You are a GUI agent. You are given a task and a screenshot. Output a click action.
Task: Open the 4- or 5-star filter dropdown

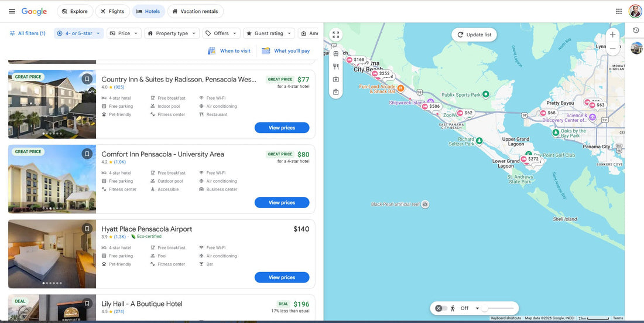pyautogui.click(x=78, y=33)
